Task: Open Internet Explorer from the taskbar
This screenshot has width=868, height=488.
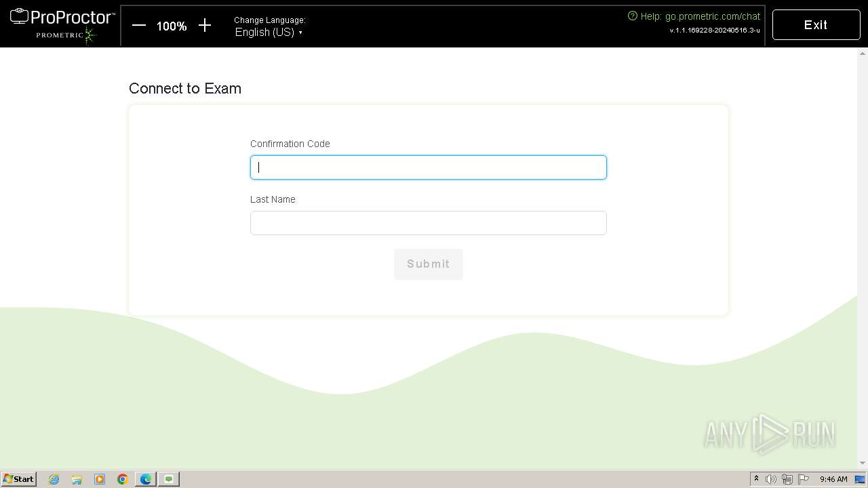Action: [54, 479]
